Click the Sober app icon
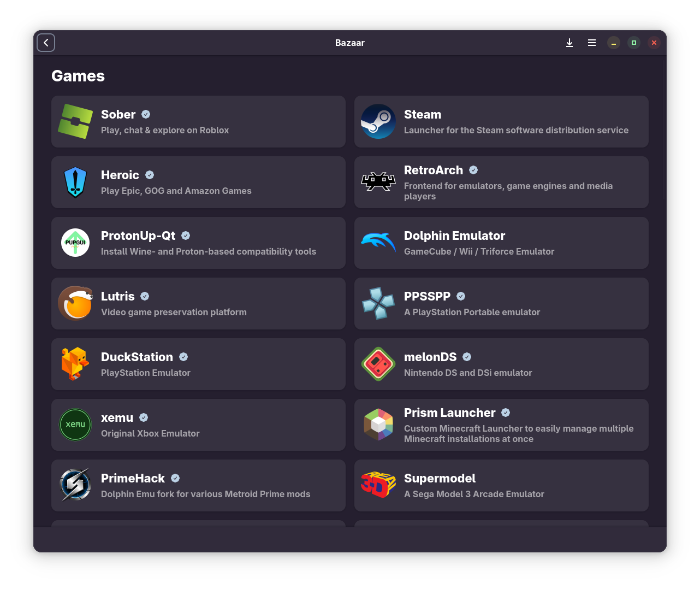 pos(75,121)
